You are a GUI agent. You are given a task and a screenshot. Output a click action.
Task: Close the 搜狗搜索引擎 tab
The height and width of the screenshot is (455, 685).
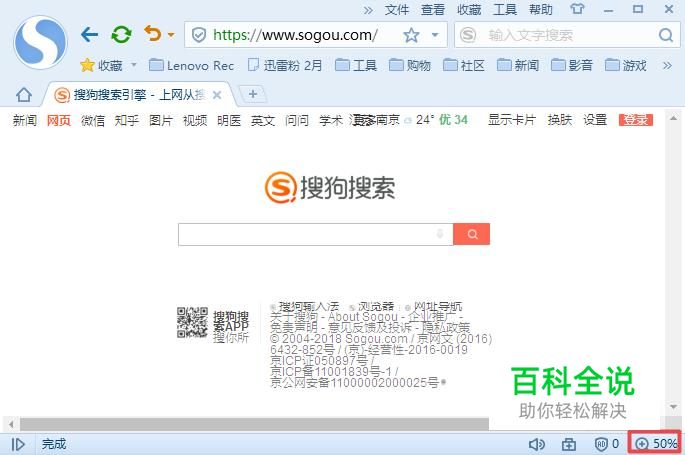[217, 95]
